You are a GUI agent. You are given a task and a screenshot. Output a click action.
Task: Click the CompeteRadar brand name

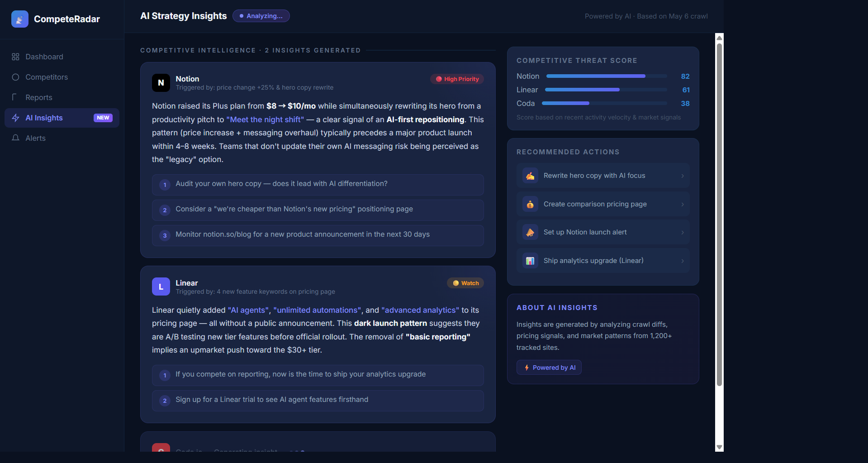coord(67,19)
